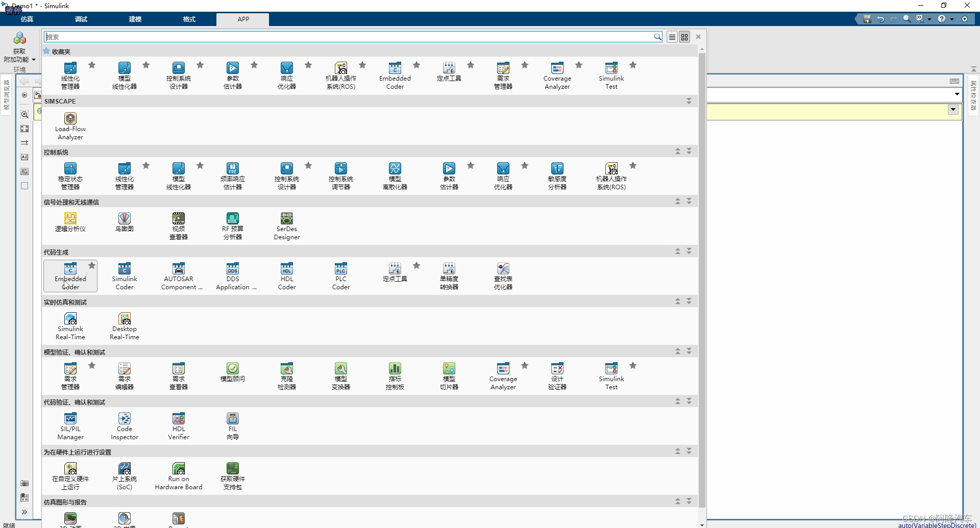Collapse the SIMSCAPE section

(x=689, y=100)
